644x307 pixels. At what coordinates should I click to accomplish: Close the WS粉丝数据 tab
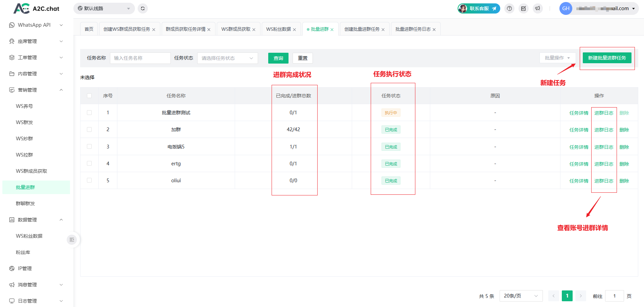[295, 30]
